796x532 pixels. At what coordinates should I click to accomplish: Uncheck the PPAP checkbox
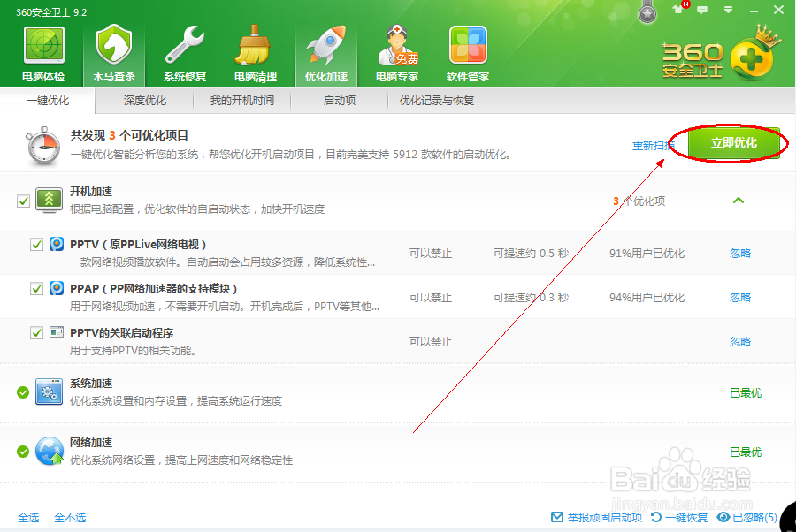pyautogui.click(x=36, y=289)
